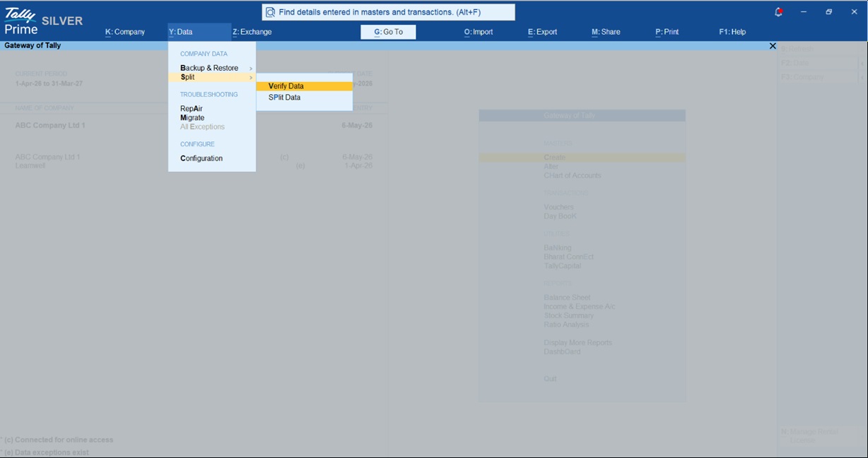
Task: Open the Y: Data menu
Action: 181,32
